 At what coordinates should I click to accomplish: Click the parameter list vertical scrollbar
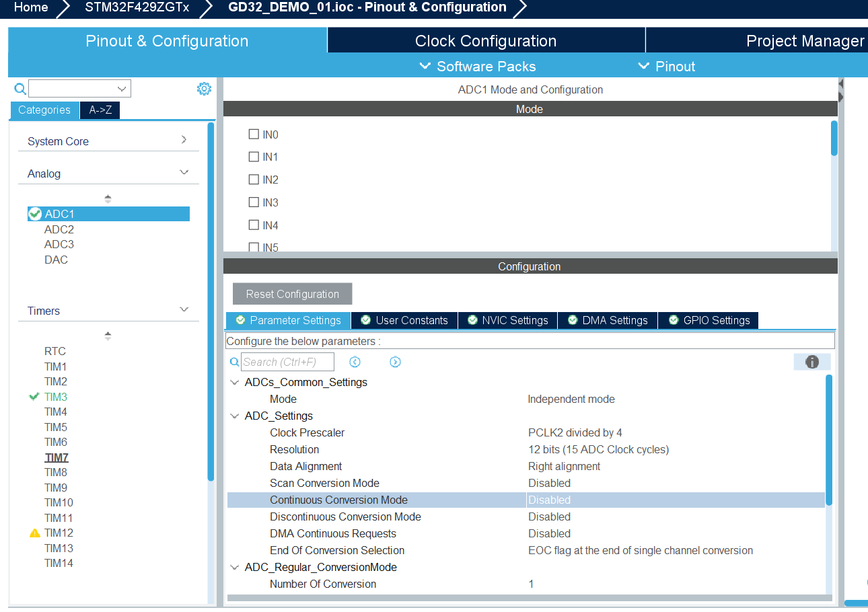click(829, 440)
